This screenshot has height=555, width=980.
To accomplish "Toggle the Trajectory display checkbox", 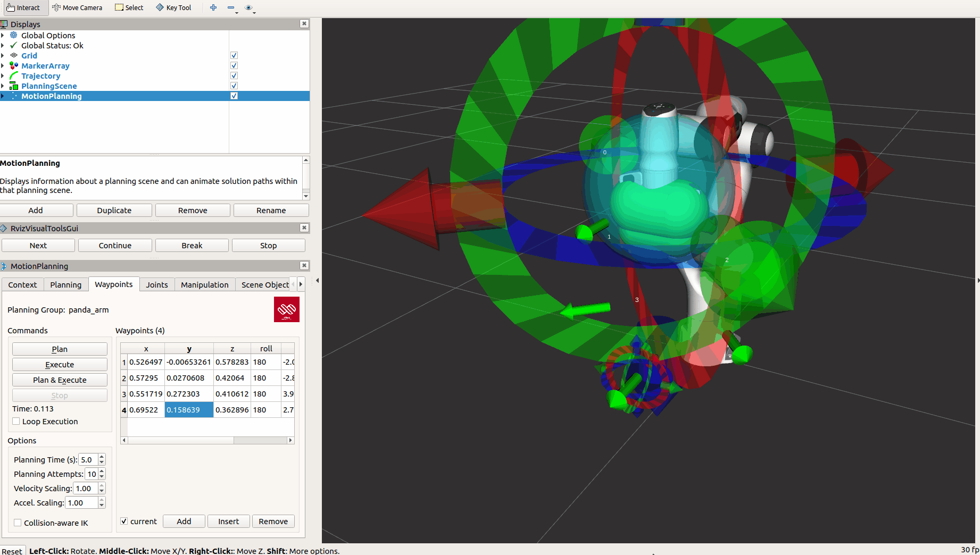I will pos(234,75).
